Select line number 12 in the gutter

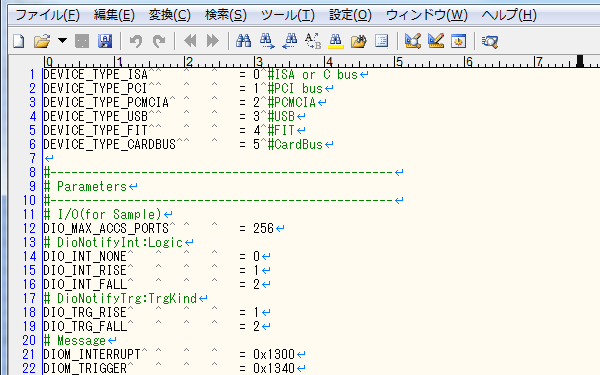point(29,228)
